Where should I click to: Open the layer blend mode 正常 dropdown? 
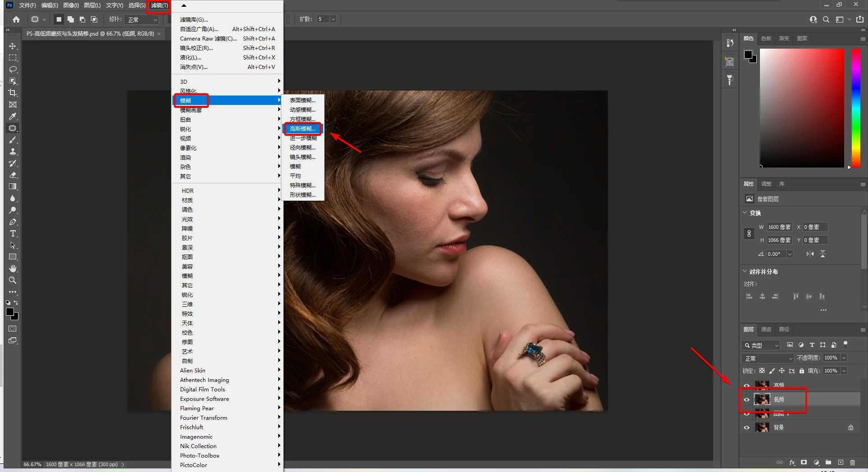tap(767, 358)
